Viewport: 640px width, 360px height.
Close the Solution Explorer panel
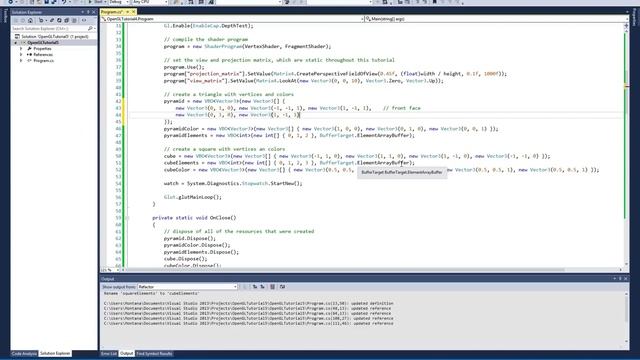(93, 12)
